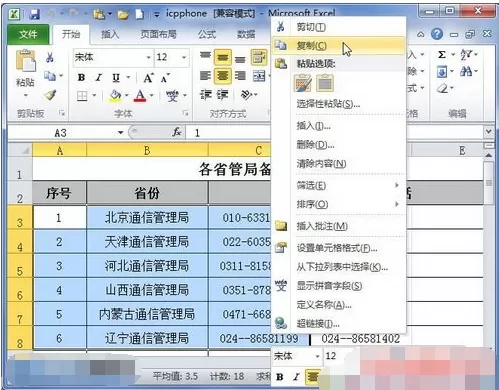This screenshot has width=499, height=390.
Task: Open the ribbon font size dropdown
Action: tap(184, 57)
